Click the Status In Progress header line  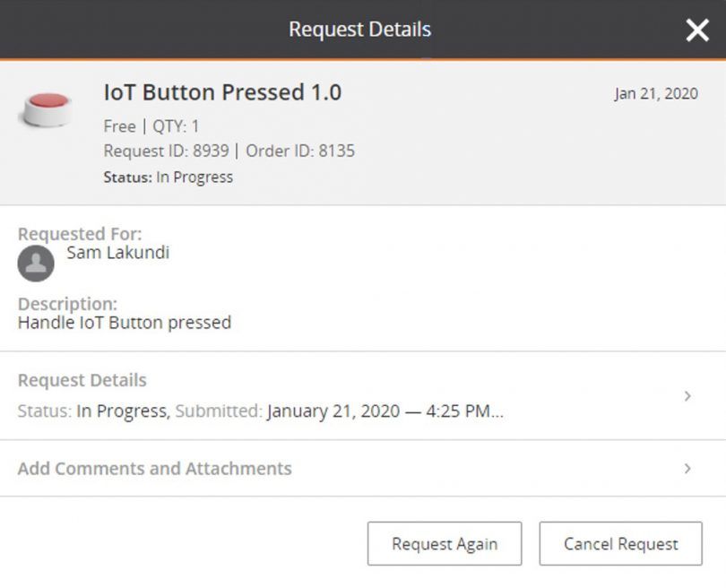tap(169, 177)
